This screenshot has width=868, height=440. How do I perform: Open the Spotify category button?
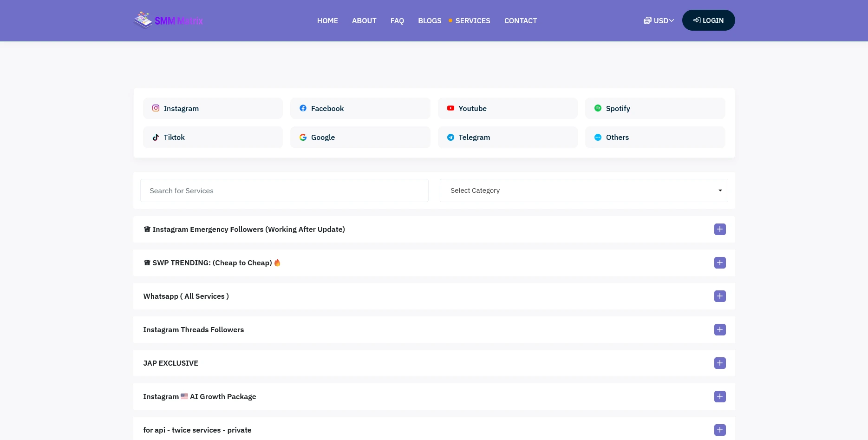point(655,108)
